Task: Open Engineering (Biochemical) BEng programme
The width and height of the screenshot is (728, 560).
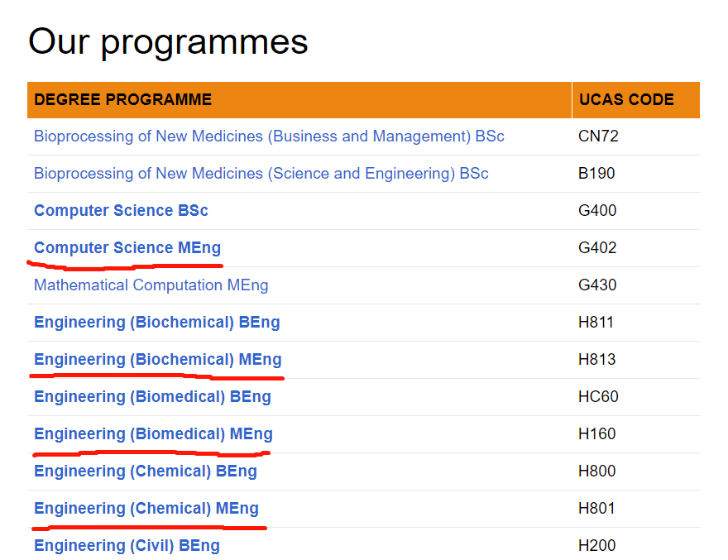Action: point(157,323)
